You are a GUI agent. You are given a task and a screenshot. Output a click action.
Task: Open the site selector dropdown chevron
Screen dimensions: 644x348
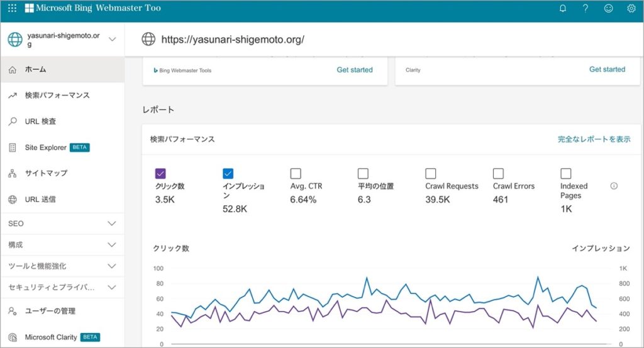(112, 40)
